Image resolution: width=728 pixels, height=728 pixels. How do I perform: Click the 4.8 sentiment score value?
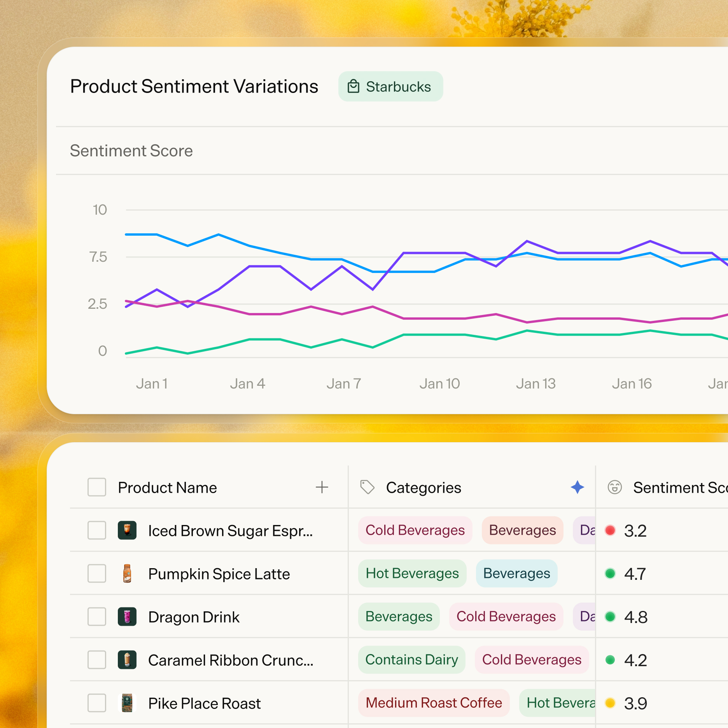tap(636, 617)
